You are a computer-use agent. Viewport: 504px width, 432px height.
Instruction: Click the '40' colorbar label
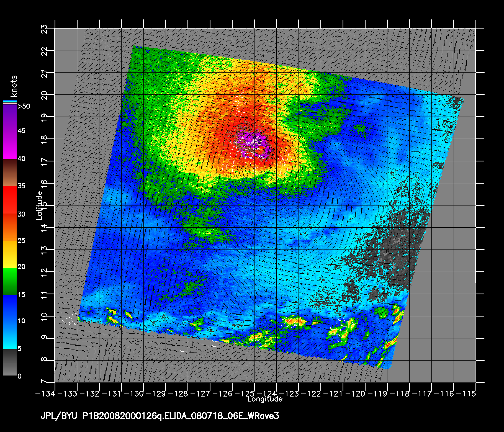click(22, 159)
